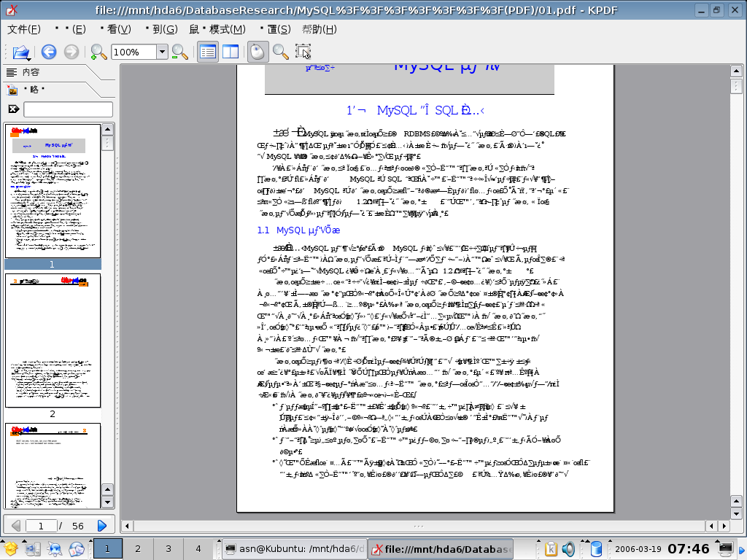Open the zoom level dropdown arrow
Image resolution: width=747 pixels, height=560 pixels.
(x=162, y=52)
